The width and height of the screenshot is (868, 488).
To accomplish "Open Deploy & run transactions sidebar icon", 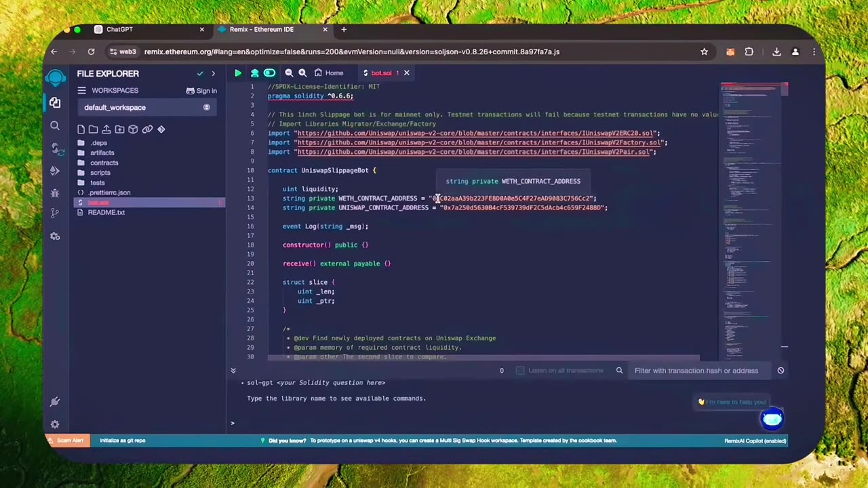I will pos(55,170).
